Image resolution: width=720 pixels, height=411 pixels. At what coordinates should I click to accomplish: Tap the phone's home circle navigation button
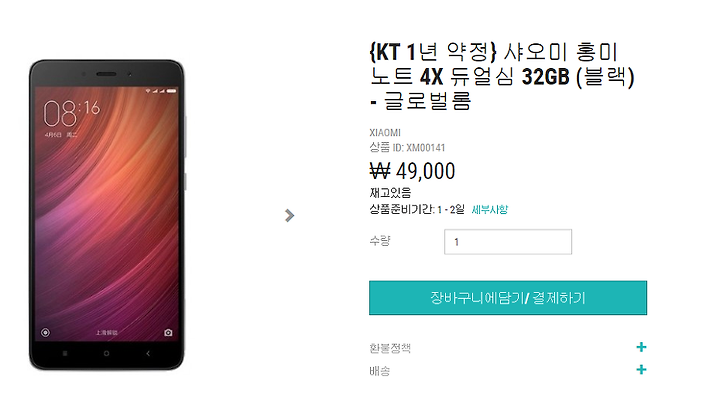[x=107, y=354]
